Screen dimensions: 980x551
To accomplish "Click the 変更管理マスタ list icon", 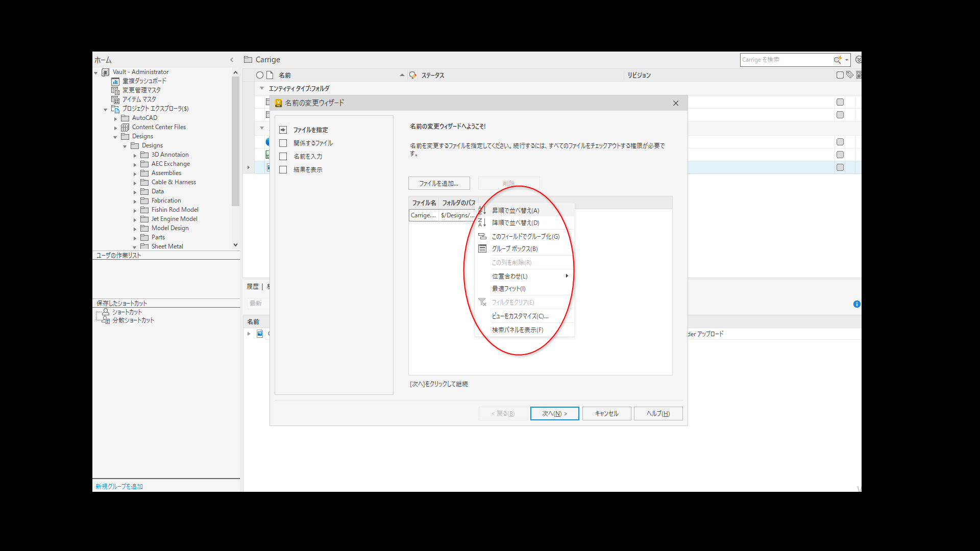I will tap(115, 90).
